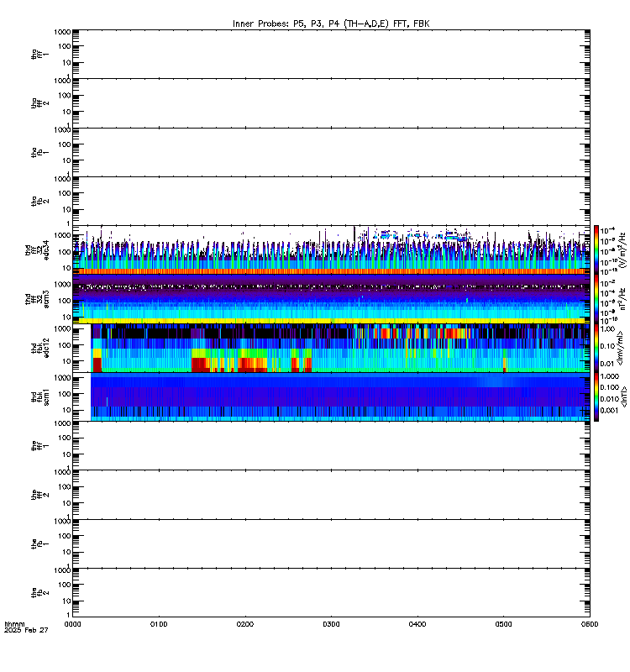Click the empty tha fff 1 plot panel
The height and width of the screenshot is (672, 630).
pyautogui.click(x=331, y=54)
